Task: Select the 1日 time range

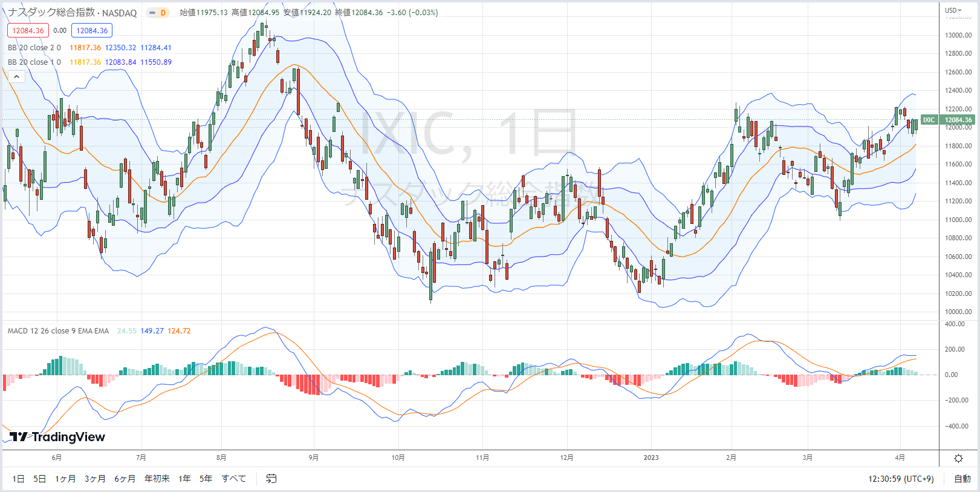Action: point(19,479)
